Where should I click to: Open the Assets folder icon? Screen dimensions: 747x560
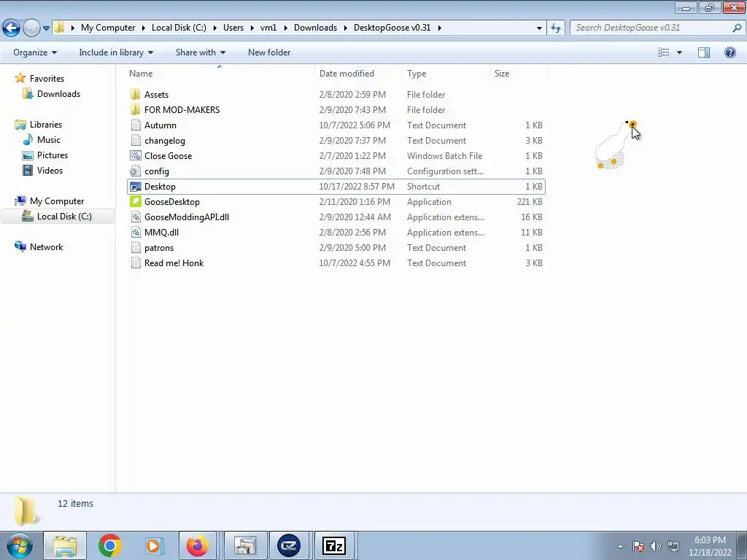135,94
